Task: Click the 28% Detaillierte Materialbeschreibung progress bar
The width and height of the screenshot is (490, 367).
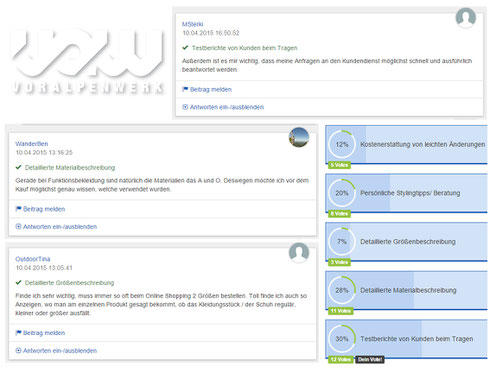Action: point(406,290)
